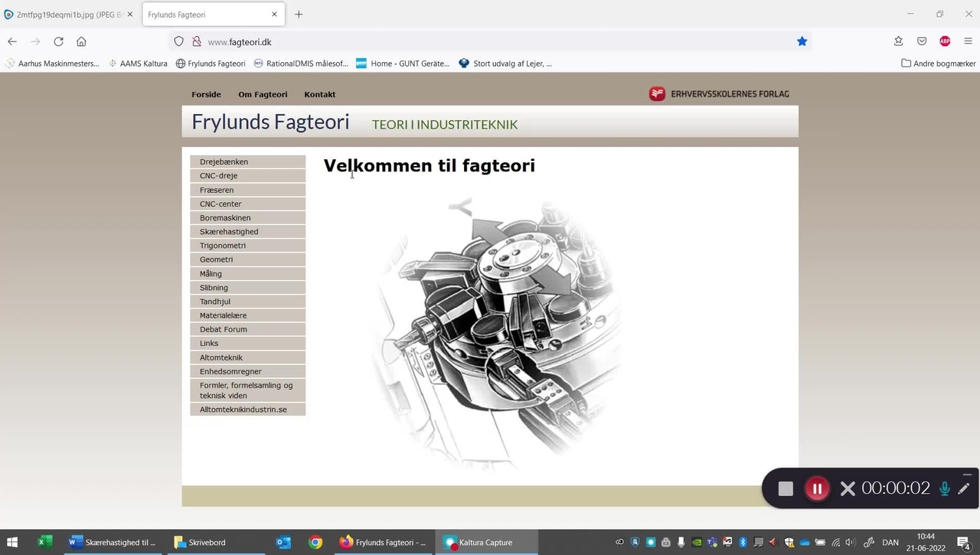Switch to the 2mtfpg19deqmi1b.jpg tab

(x=69, y=14)
